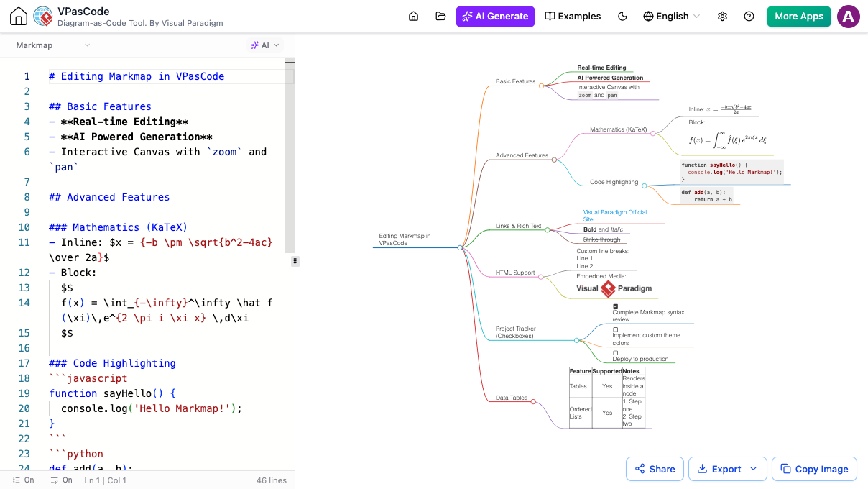Check 'Implement custom theme colors' checkbox

tap(616, 329)
